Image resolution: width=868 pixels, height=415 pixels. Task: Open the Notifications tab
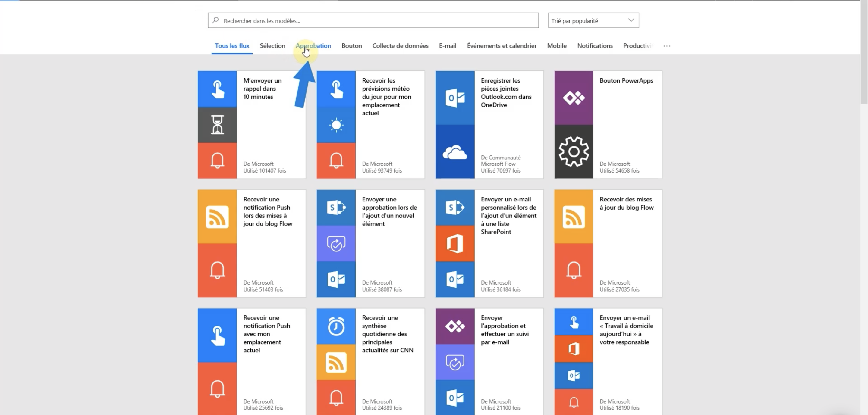pyautogui.click(x=595, y=45)
